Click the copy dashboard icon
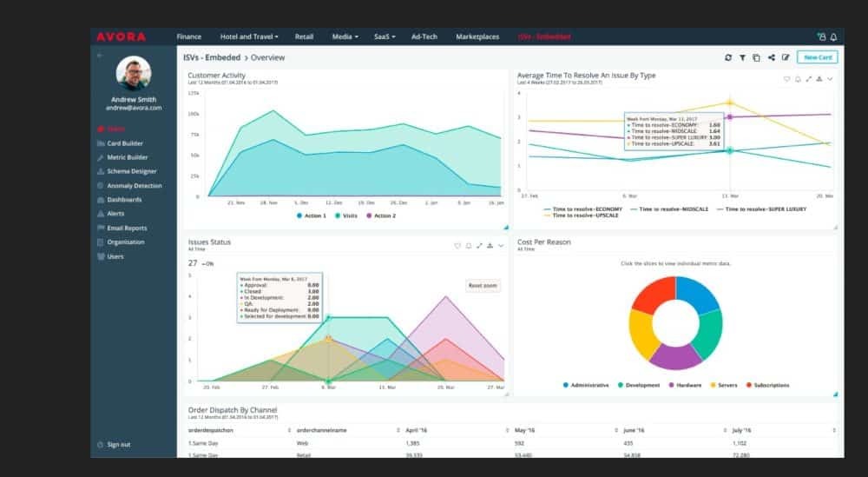Image resolution: width=868 pixels, height=477 pixels. tap(756, 57)
